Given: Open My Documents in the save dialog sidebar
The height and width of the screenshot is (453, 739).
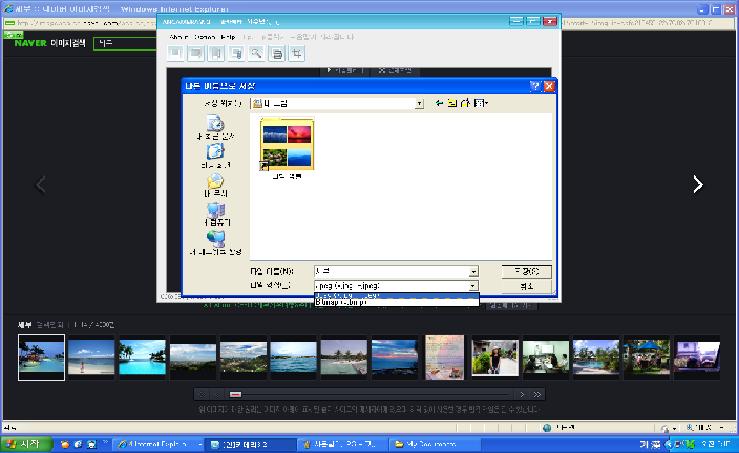Looking at the screenshot, I should (x=216, y=183).
